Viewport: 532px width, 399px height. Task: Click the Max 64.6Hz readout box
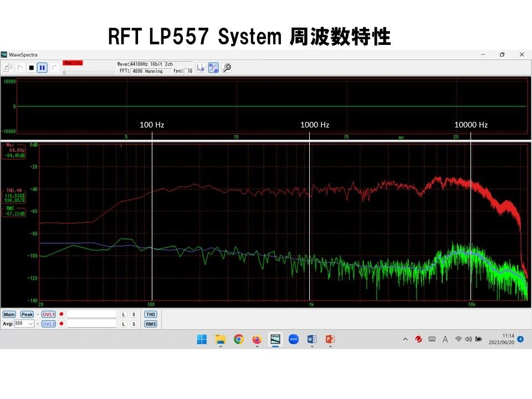(14, 151)
